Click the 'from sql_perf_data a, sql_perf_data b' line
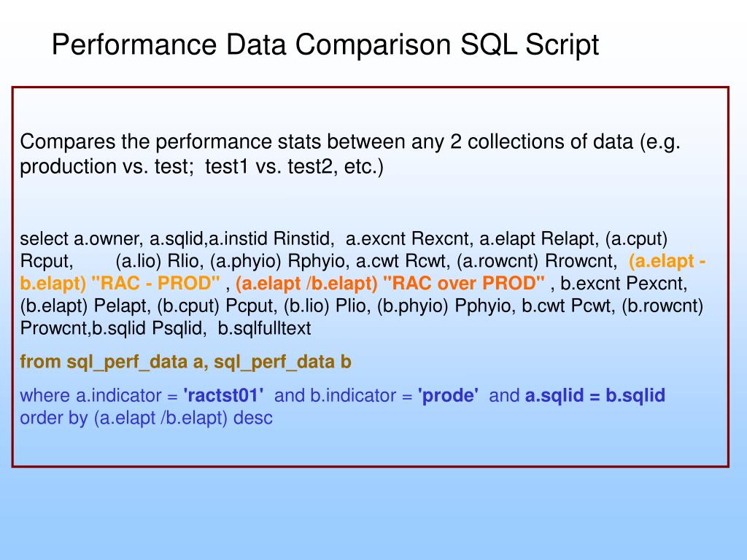 (185, 362)
